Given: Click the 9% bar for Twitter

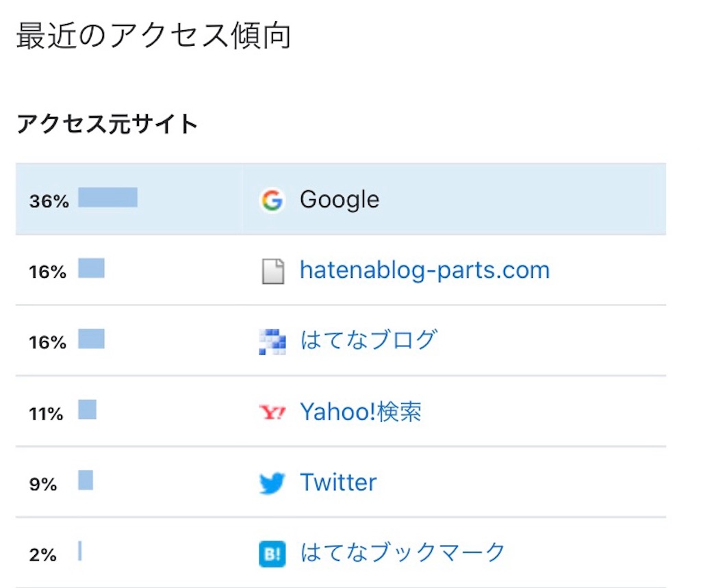Looking at the screenshot, I should [x=86, y=481].
